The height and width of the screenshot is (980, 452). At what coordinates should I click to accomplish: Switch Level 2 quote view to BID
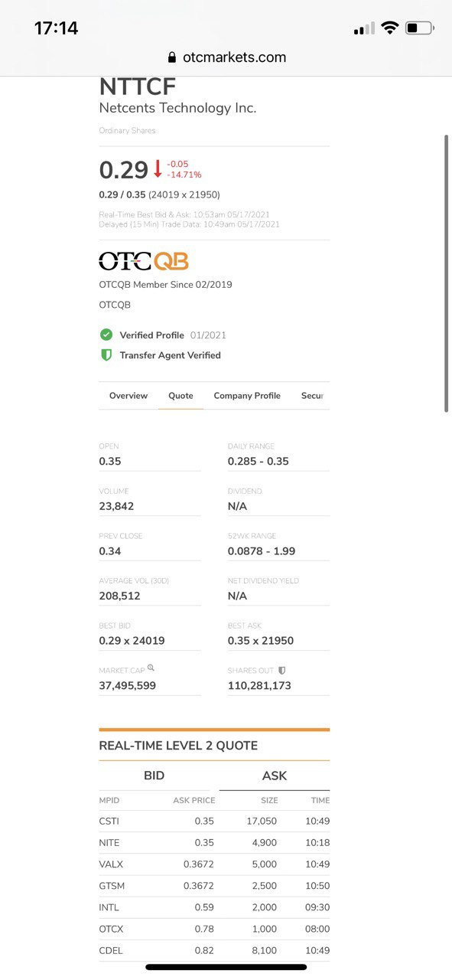pyautogui.click(x=154, y=776)
